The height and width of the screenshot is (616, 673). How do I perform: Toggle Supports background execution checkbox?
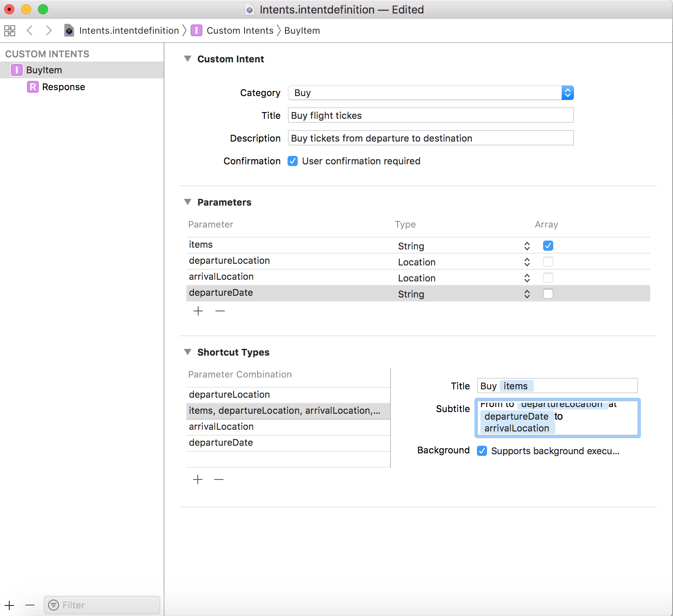(x=482, y=451)
